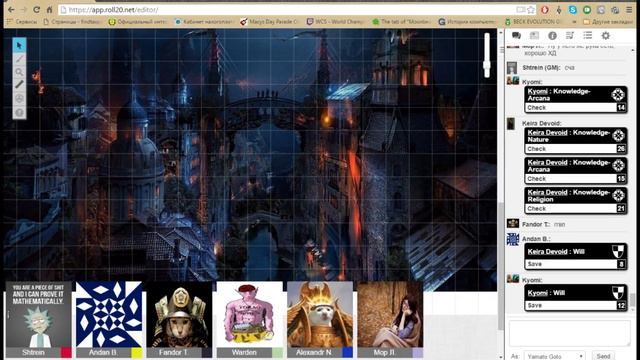
Task: Click the emblem icon on Kyomi's Knowledge-Arcana card
Action: (x=618, y=94)
